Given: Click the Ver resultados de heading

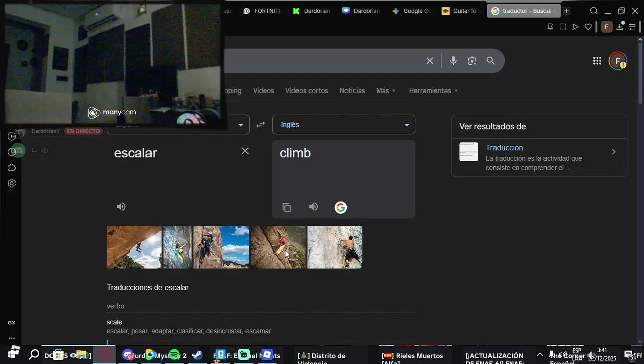Looking at the screenshot, I should click(492, 126).
